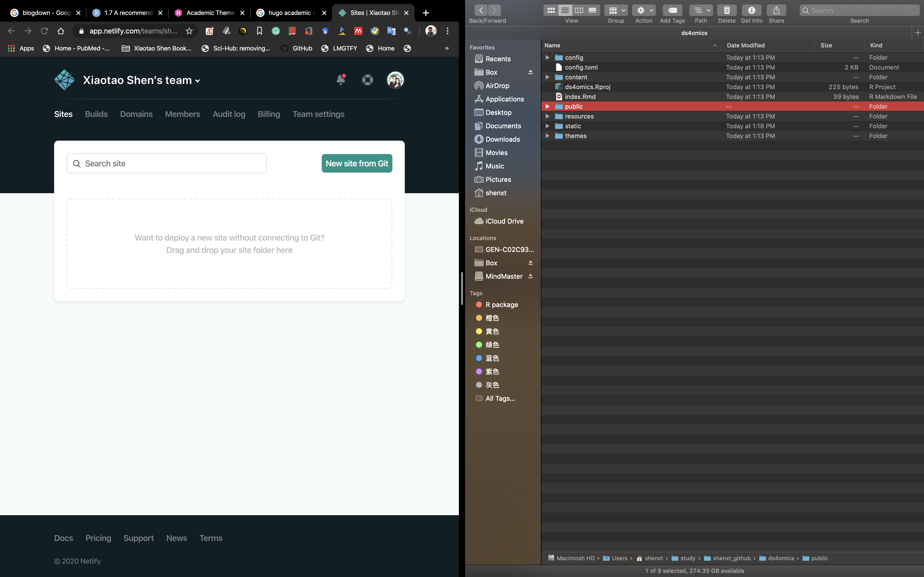924x577 pixels.
Task: Switch to the Builds tab
Action: click(x=96, y=114)
